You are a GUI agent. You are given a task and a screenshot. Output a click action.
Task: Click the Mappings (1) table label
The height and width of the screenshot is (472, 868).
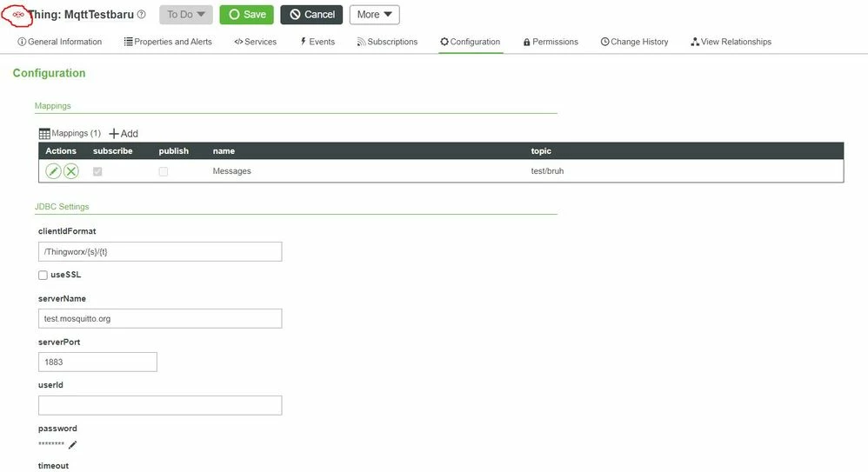tap(76, 133)
